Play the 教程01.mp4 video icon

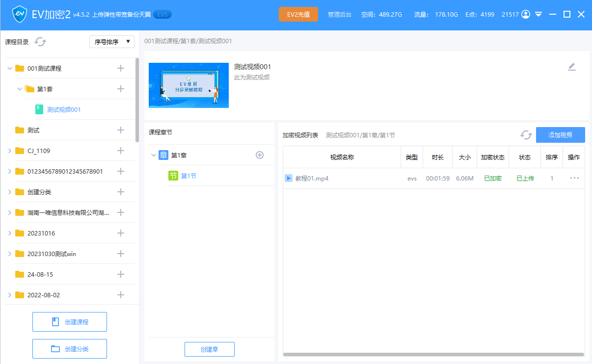coord(289,178)
